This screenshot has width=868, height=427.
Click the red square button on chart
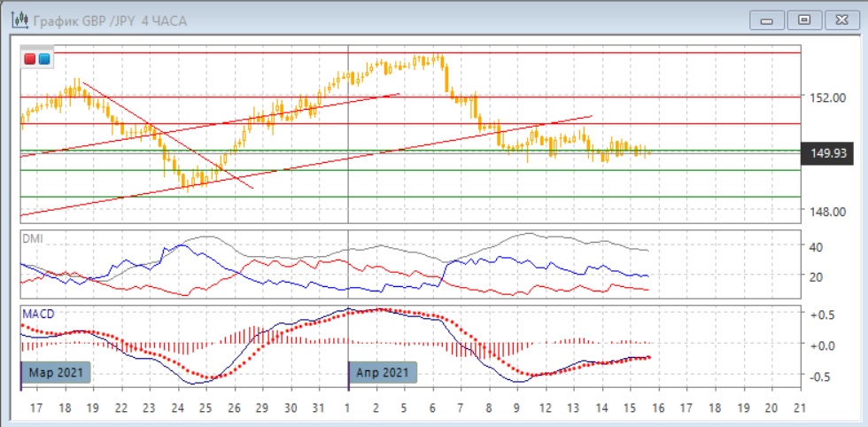30,58
